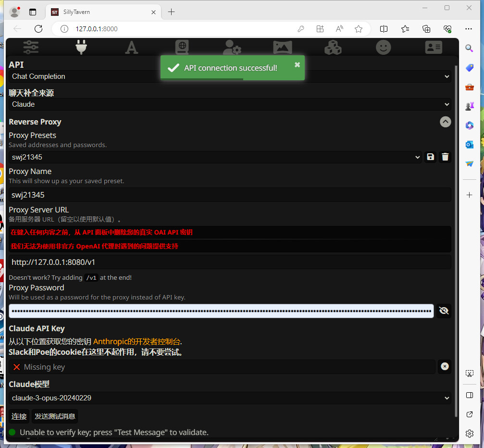Toggle proxy password visibility eye icon

click(x=444, y=311)
